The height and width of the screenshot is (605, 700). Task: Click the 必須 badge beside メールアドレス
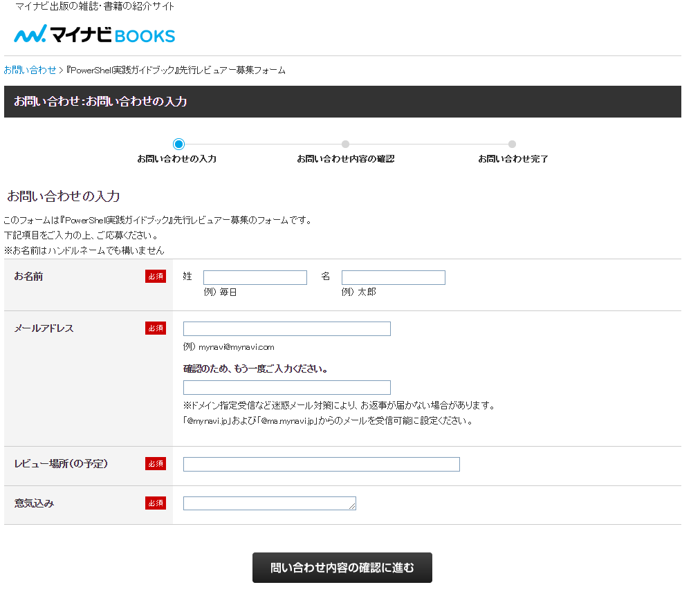point(156,328)
